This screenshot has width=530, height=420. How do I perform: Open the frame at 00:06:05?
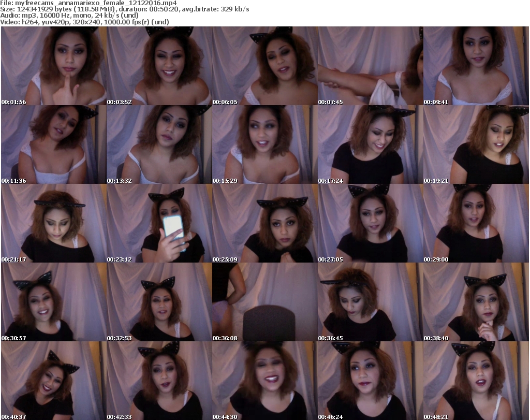pos(264,66)
